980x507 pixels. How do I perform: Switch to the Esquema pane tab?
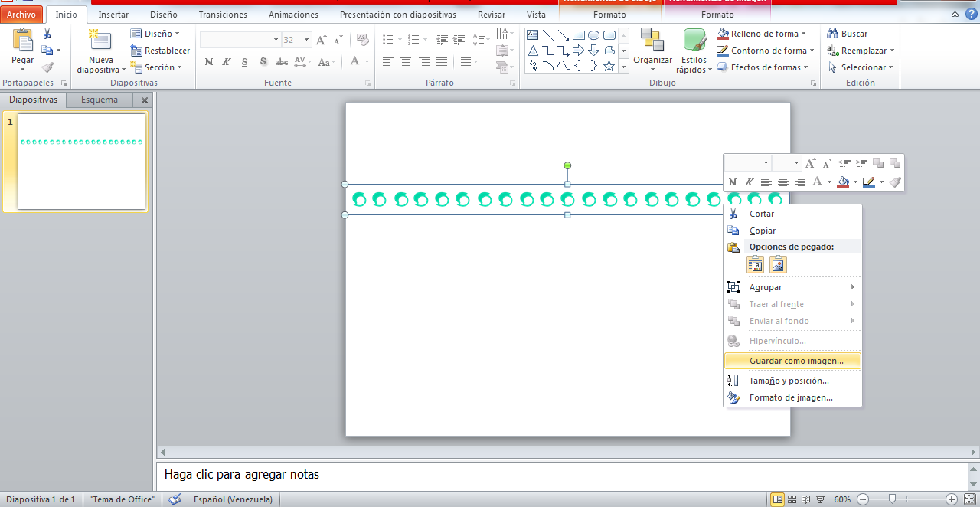tap(100, 100)
